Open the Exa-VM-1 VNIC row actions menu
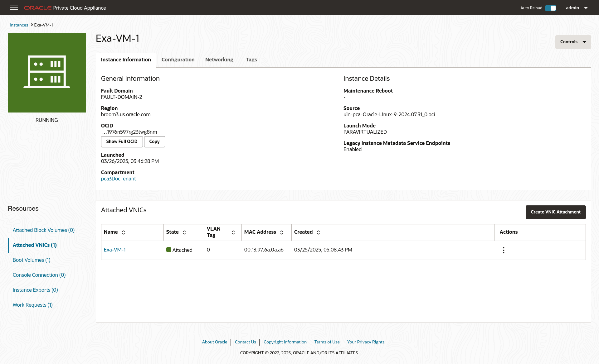Screen dimensions: 599x364 click(503, 250)
